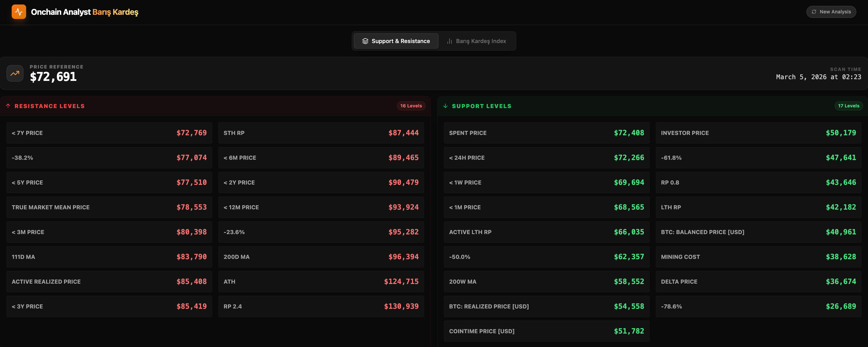The image size is (868, 347).
Task: Select the 200W MA support card
Action: [546, 282]
